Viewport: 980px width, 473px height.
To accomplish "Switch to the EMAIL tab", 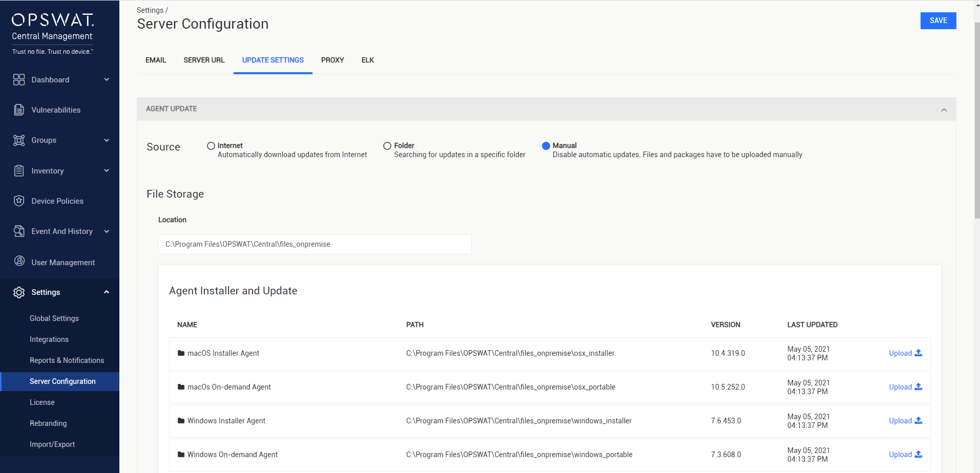I will 156,60.
